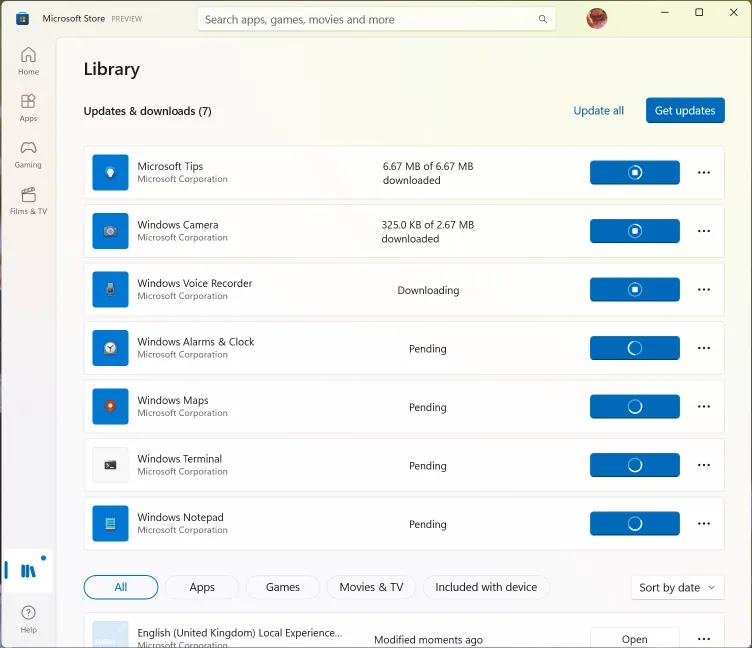Select the All filter tab
Viewport: 752px width, 648px height.
121,587
